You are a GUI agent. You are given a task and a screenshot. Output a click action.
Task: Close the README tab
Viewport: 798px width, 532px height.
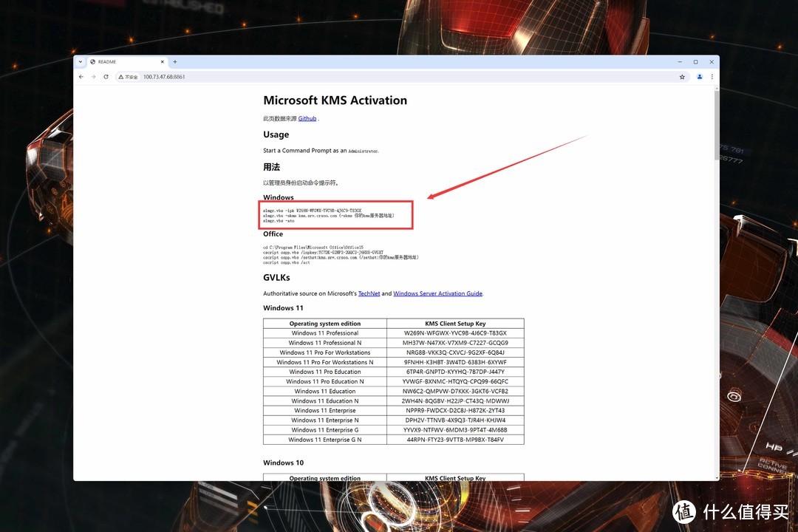click(x=164, y=62)
